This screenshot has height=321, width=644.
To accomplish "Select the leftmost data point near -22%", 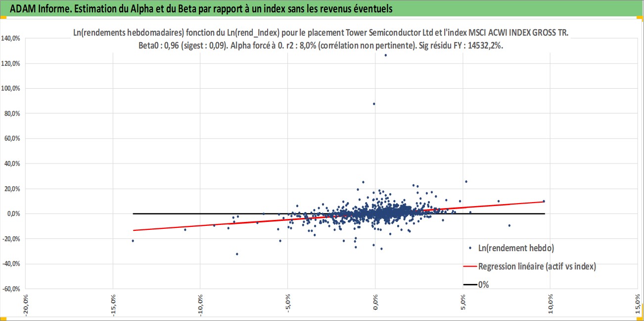I will coord(133,241).
